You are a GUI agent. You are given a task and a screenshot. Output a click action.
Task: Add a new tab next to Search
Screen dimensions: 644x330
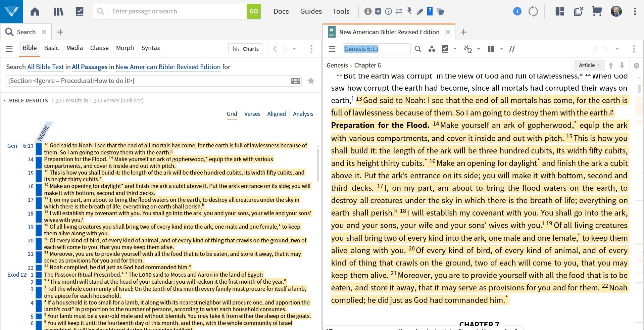tap(60, 32)
